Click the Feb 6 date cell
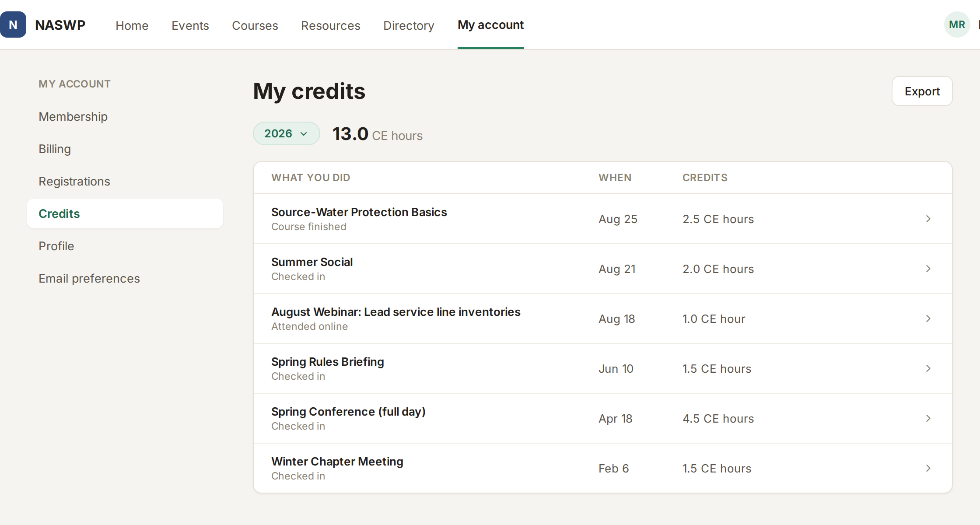The height and width of the screenshot is (525, 980). (x=613, y=468)
